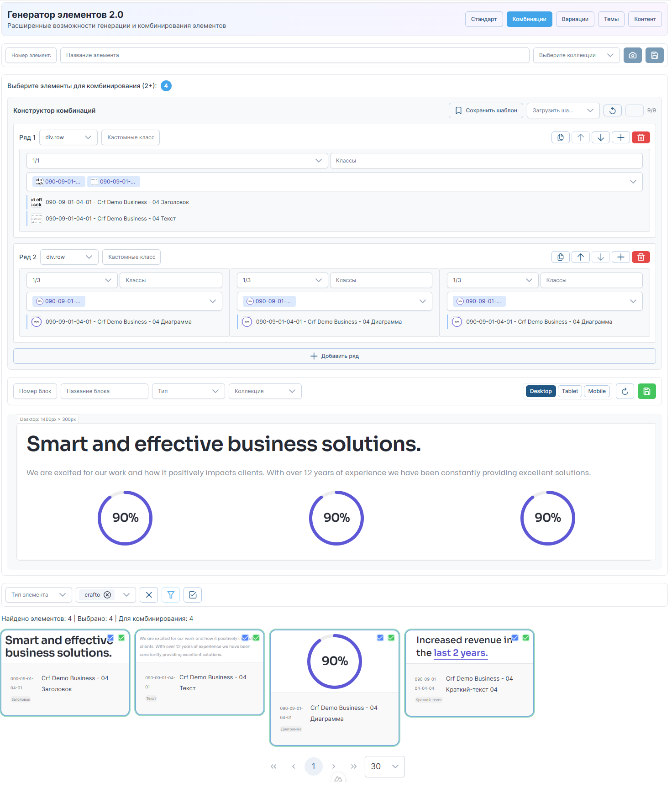This screenshot has width=672, height=787.
Task: Open Ряд 2 div.row dropdown
Action: click(69, 257)
